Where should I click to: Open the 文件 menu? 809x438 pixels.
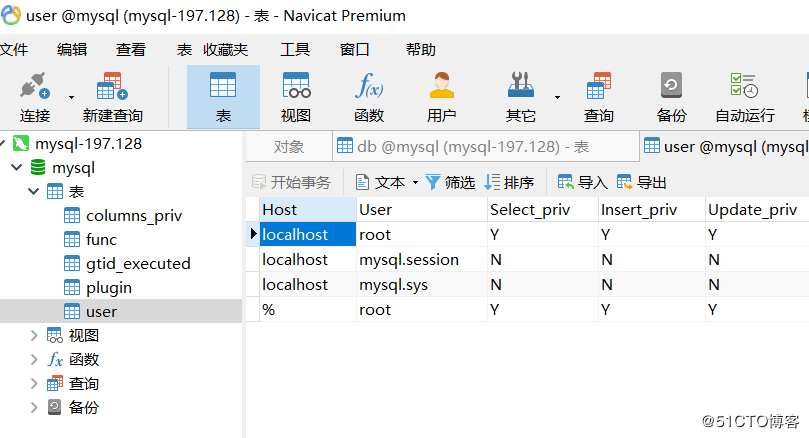[14, 50]
